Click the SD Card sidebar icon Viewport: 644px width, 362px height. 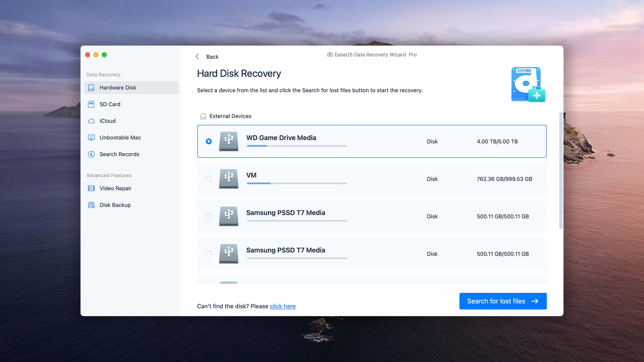tap(91, 104)
